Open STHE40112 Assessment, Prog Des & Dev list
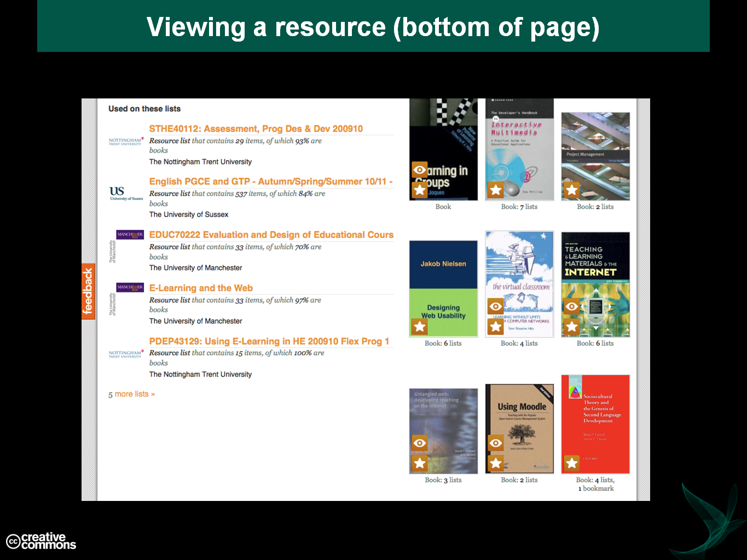The image size is (747, 560). (x=256, y=129)
